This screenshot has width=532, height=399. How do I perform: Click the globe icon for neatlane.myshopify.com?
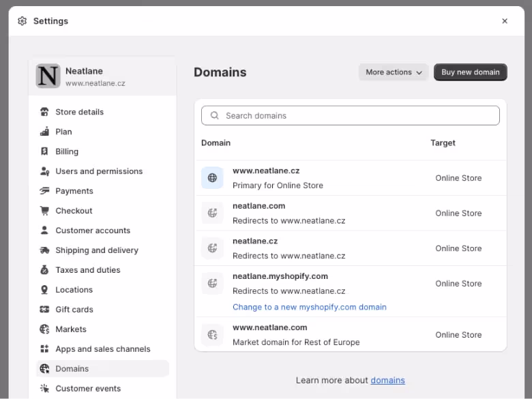(212, 283)
